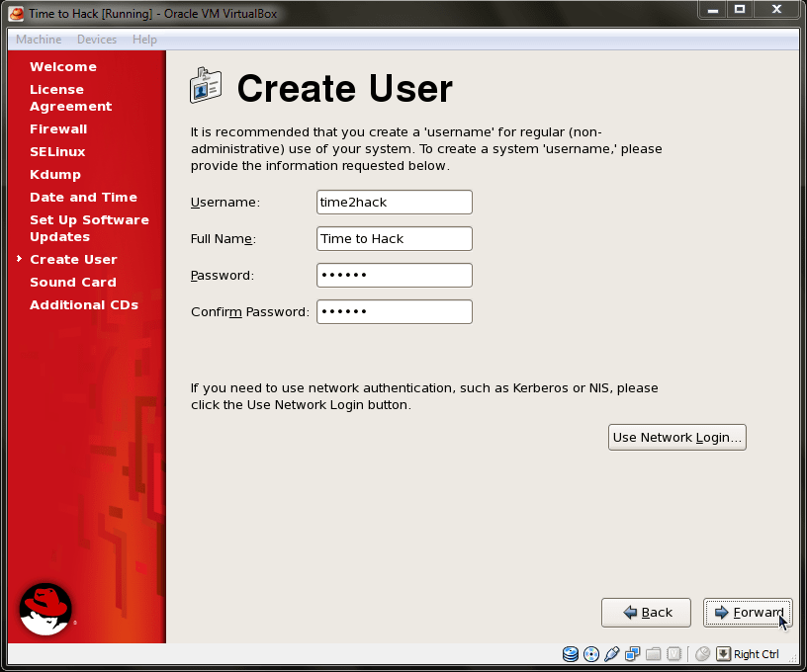Click the Create User ID badge icon
This screenshot has height=672, width=807.
point(206,85)
